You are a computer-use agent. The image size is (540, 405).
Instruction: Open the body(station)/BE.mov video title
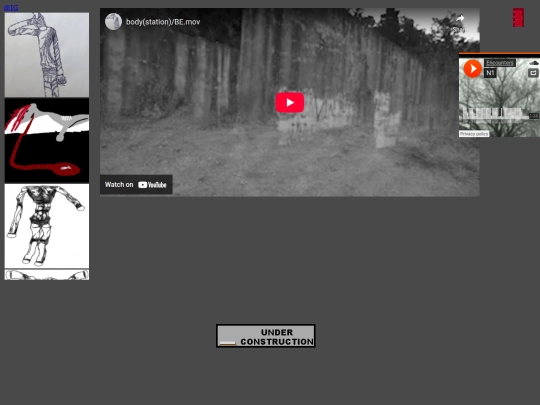click(x=163, y=22)
